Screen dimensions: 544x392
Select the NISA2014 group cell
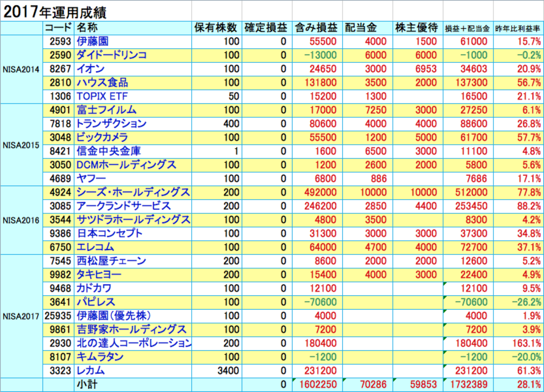click(x=21, y=70)
